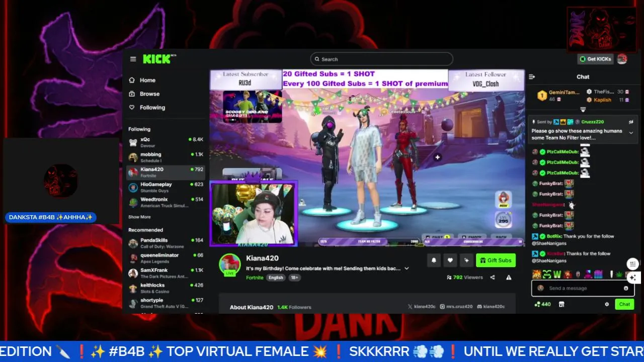This screenshot has width=644, height=362.
Task: Open Browse in the sidebar
Action: [x=144, y=94]
